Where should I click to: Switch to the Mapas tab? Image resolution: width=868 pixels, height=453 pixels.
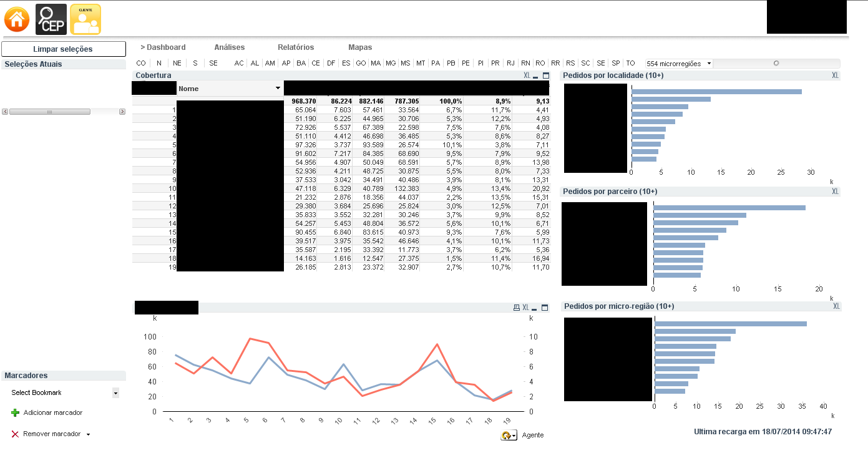[x=360, y=47]
